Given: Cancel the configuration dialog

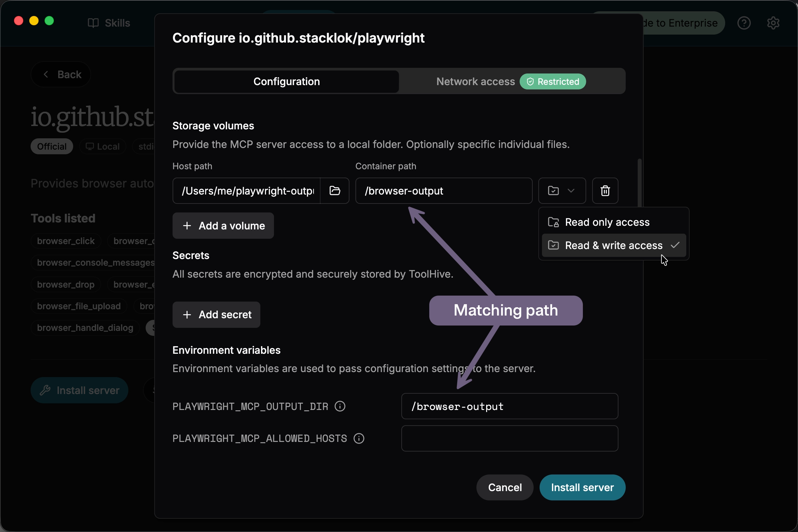Looking at the screenshot, I should coord(505,487).
